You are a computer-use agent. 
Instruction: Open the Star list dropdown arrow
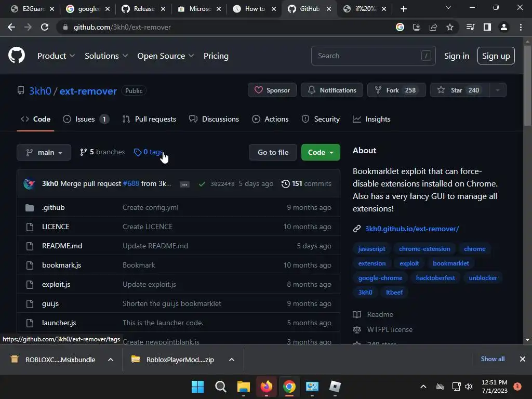coord(497,90)
